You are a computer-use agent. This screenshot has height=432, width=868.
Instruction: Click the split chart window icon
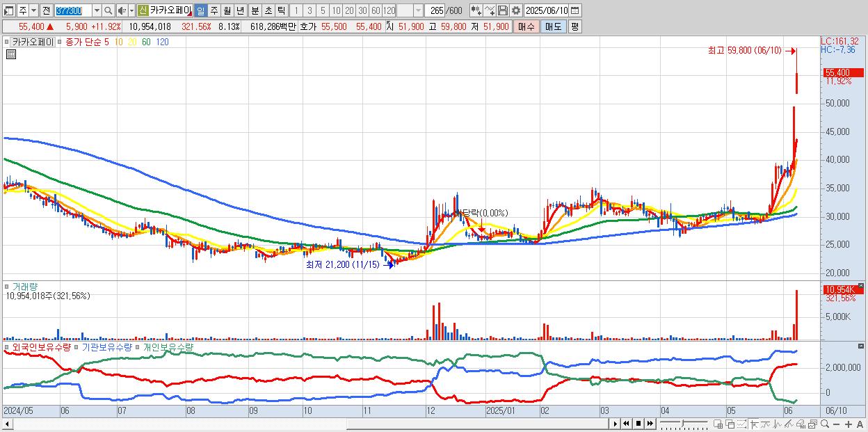718,424
